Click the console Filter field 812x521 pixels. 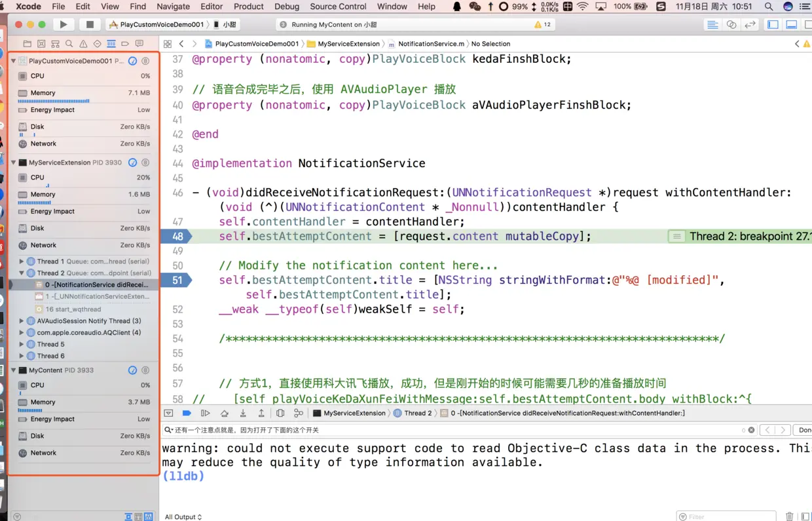726,516
